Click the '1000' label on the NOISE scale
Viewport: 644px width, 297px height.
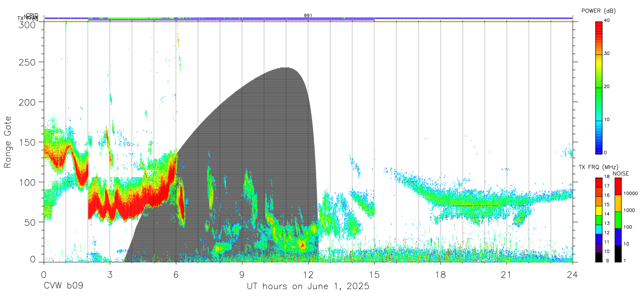click(x=630, y=210)
